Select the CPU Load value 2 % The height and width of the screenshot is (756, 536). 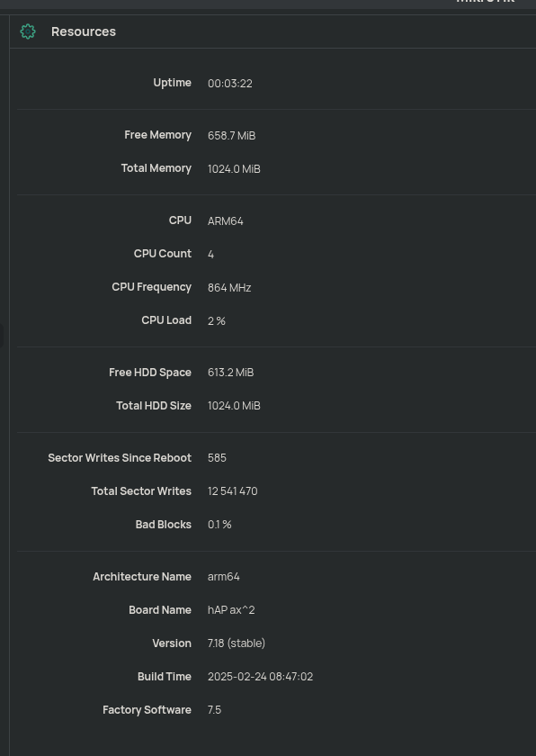click(217, 320)
